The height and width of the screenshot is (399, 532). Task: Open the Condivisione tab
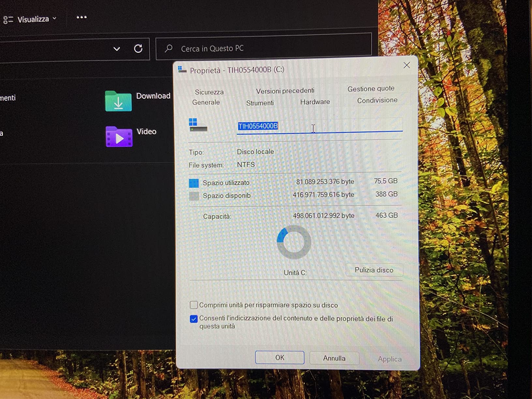(x=377, y=100)
